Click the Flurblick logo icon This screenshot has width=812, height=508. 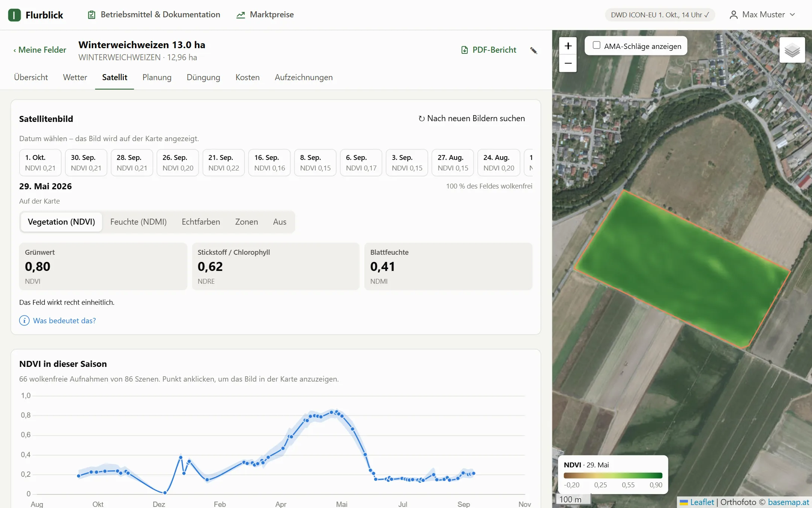(x=14, y=15)
